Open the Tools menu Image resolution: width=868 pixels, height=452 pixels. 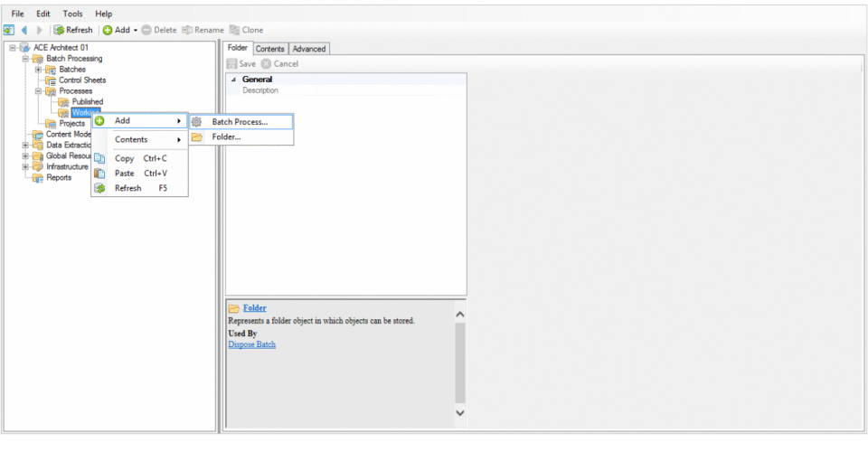coord(72,14)
